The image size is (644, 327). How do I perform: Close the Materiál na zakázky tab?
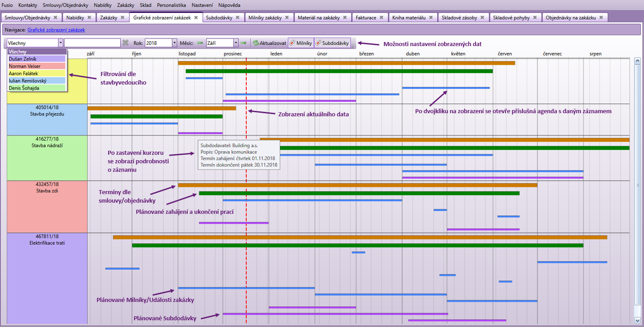[x=345, y=17]
